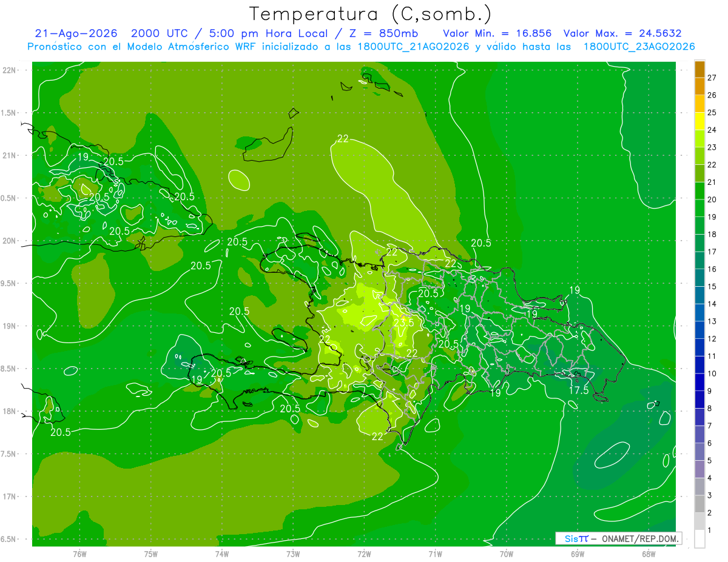Click the "12" label on the color scale
Viewport: 728px width, 562px height.
[712, 338]
